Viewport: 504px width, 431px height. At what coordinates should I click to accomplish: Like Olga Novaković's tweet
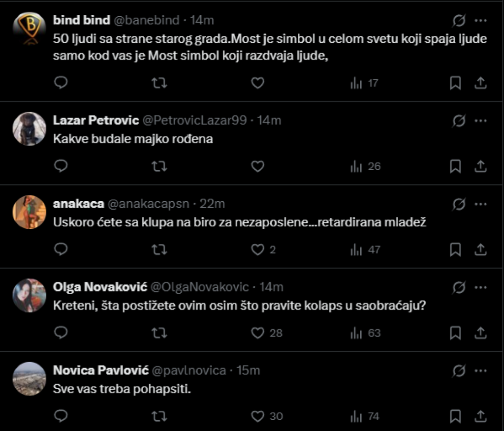[x=258, y=333]
